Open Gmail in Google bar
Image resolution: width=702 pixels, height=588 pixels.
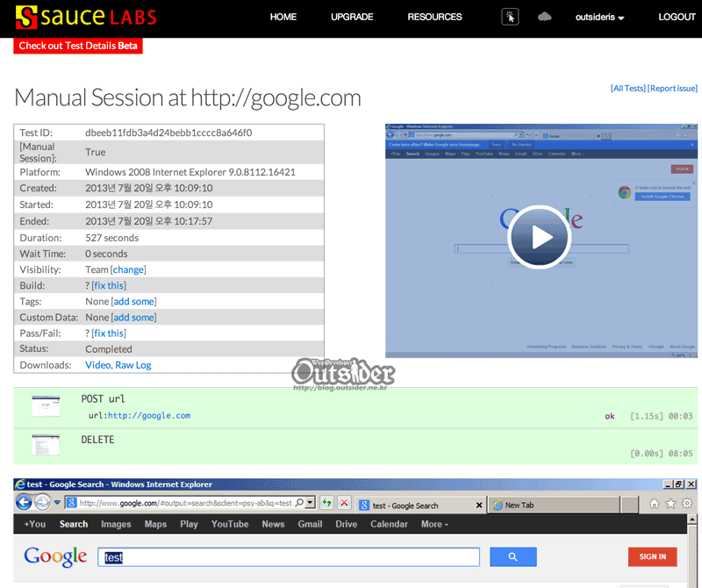310,524
